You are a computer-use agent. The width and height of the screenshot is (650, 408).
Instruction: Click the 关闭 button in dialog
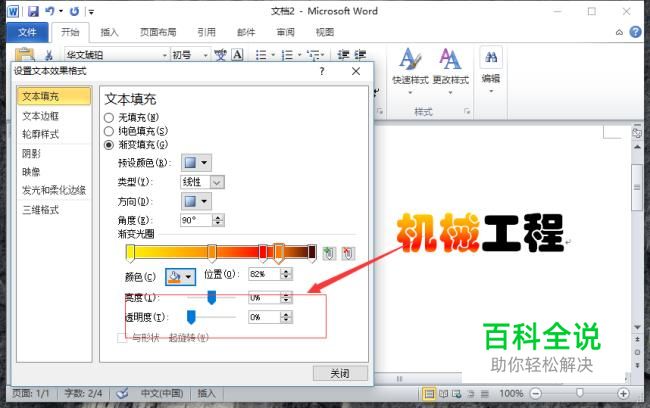[x=340, y=374]
